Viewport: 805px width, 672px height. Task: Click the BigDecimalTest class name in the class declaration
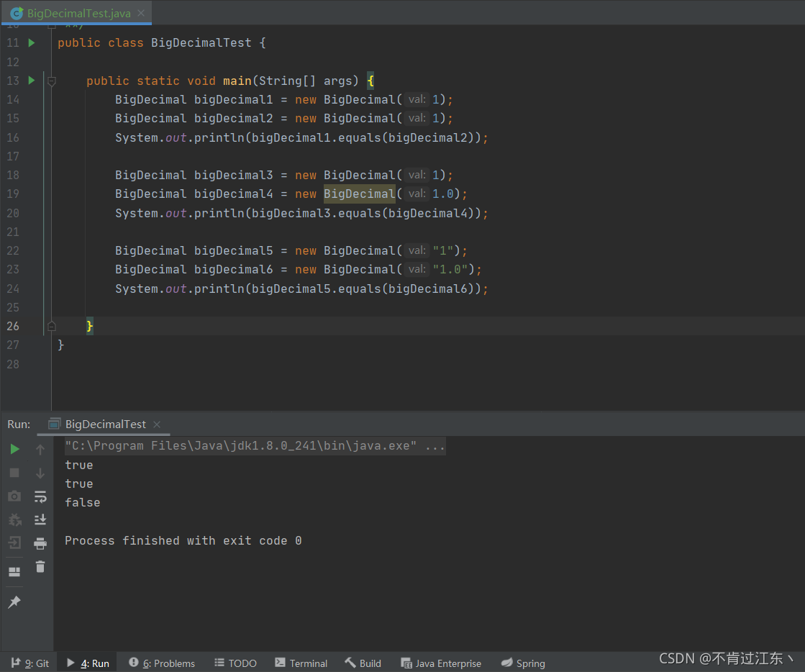pos(201,42)
